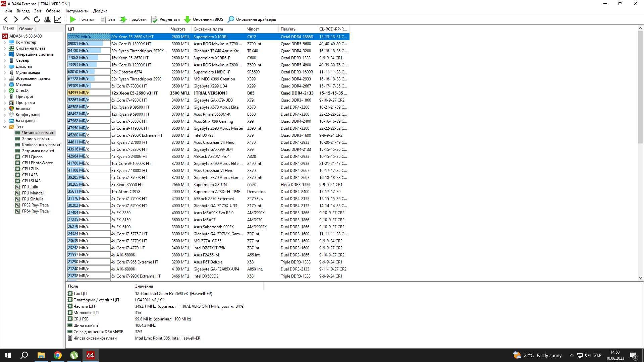Go forward with the right arrow icon
Screen dimensions: 644x362
coord(16,19)
